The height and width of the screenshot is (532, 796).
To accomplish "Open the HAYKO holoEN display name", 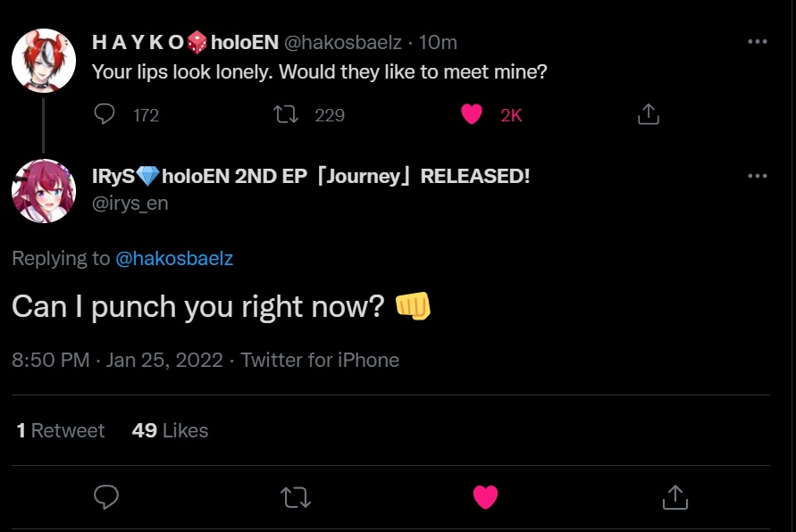I will pyautogui.click(x=184, y=42).
